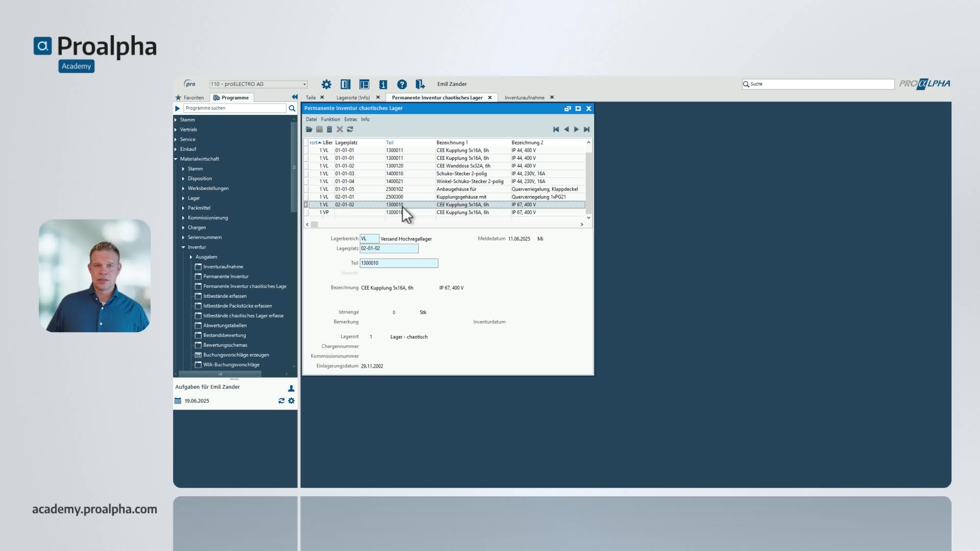
Task: Collapse the Inventur tree node
Action: coord(183,247)
